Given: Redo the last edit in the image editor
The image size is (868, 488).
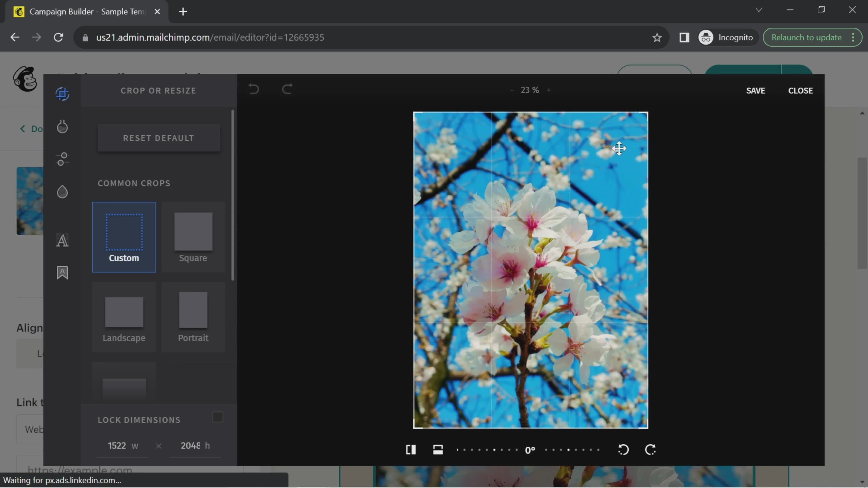Looking at the screenshot, I should tap(287, 89).
